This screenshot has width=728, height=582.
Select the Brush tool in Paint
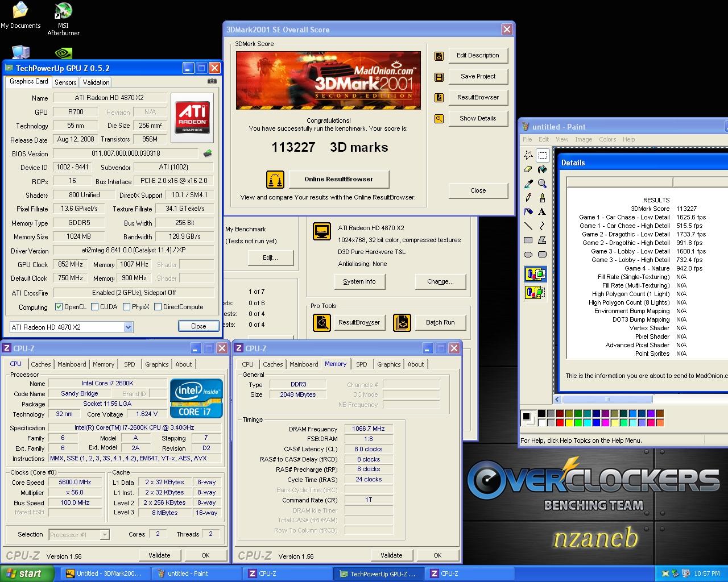(543, 198)
